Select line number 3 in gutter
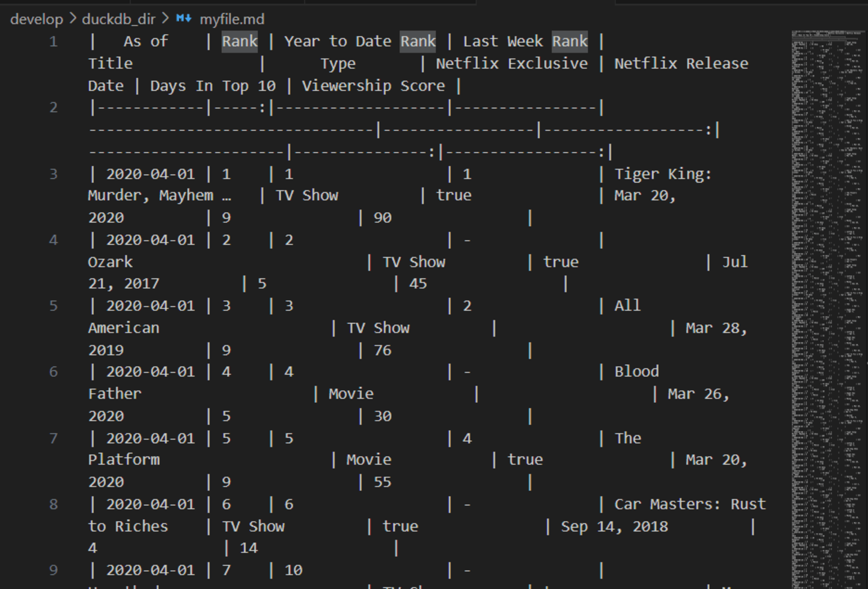 click(53, 174)
